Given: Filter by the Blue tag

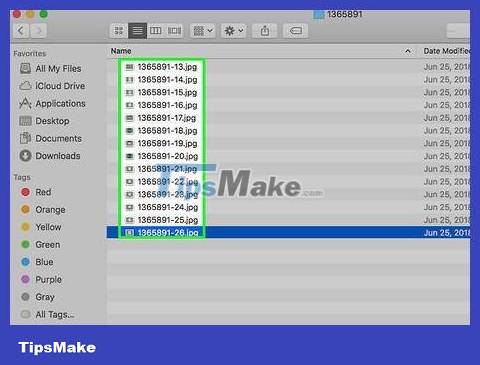Looking at the screenshot, I should coord(37,262).
